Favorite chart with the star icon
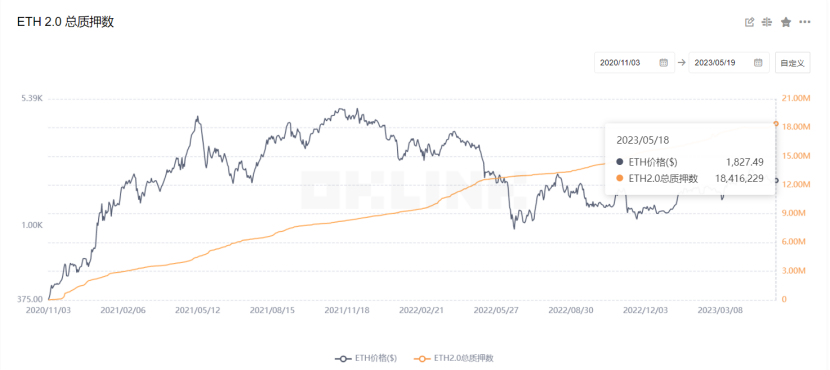 point(786,22)
